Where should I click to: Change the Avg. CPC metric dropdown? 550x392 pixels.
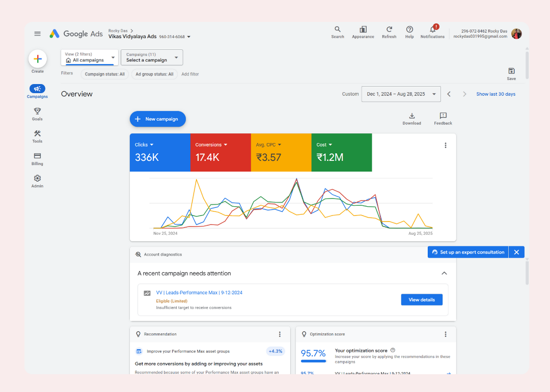(x=268, y=145)
